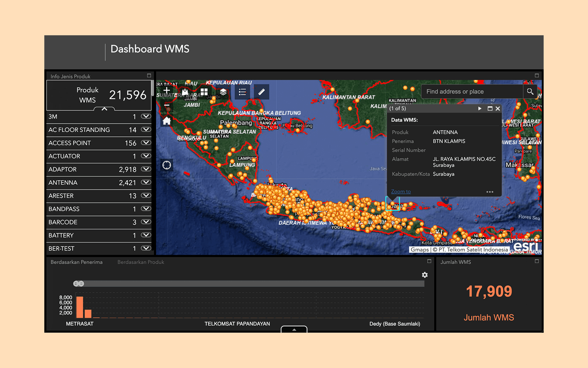Click the AC FLOOR STANDING label
588x368 pixels.
tap(79, 130)
